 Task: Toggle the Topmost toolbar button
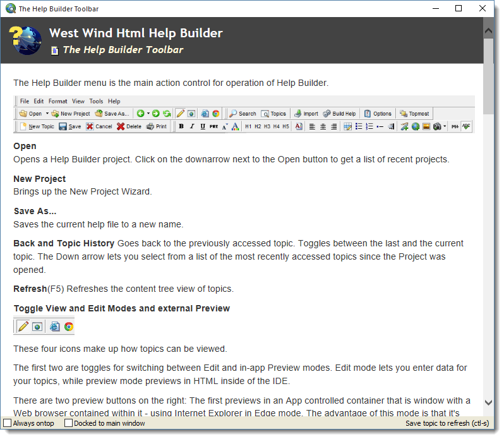pos(414,114)
